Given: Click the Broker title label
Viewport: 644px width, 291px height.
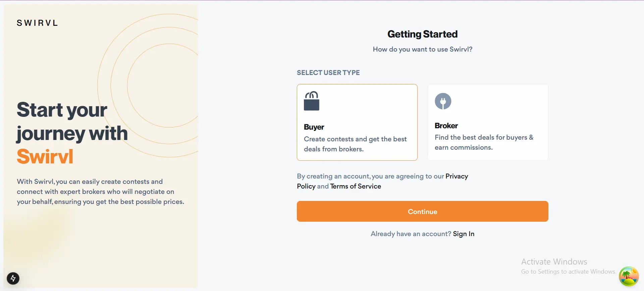Looking at the screenshot, I should click(x=446, y=126).
